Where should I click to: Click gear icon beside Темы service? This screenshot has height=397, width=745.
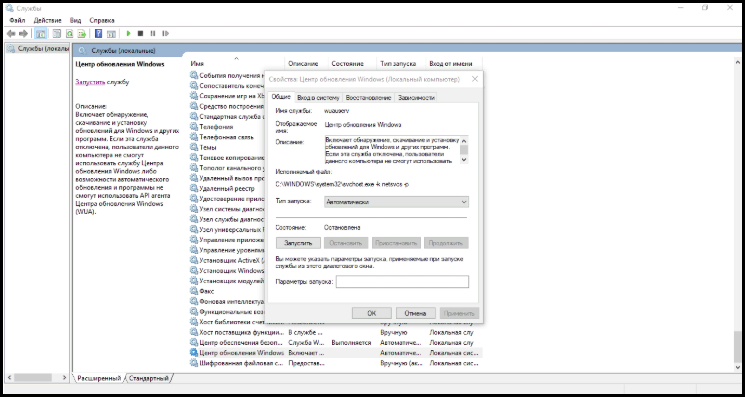click(x=193, y=147)
